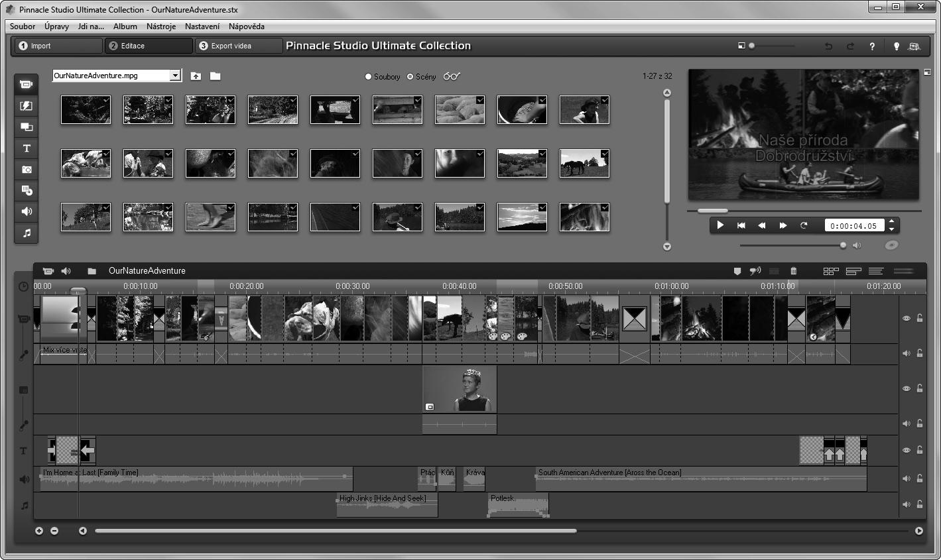
Task: Open the Still photos album tab
Action: point(27,170)
